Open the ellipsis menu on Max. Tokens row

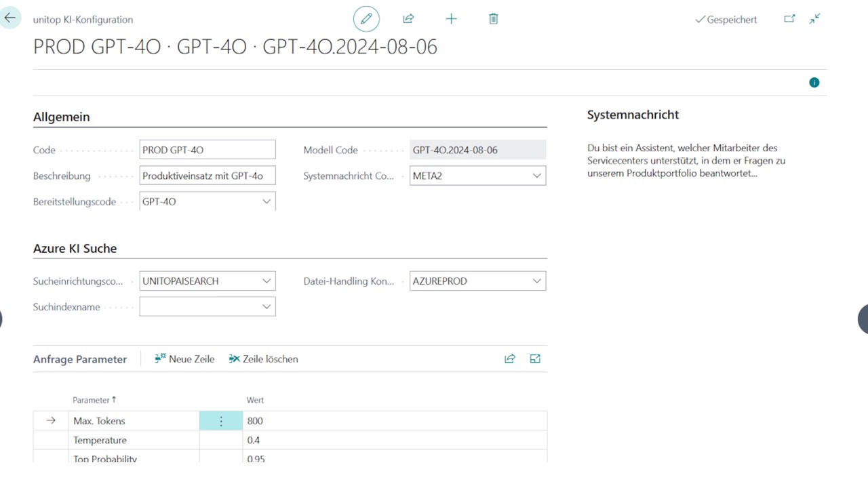click(220, 421)
